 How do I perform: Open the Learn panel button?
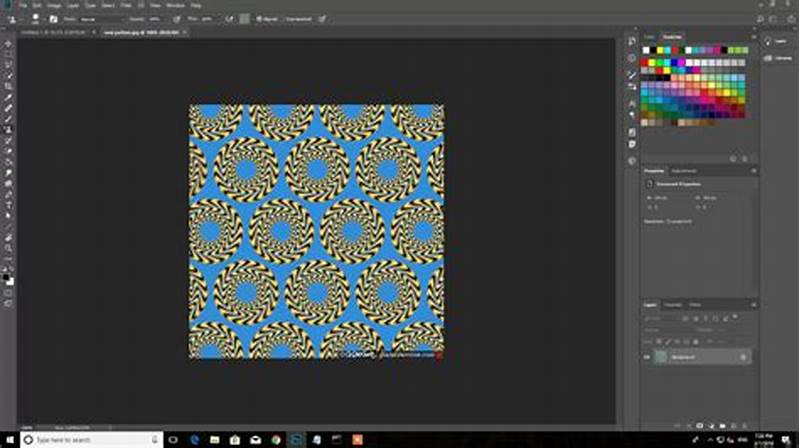pyautogui.click(x=778, y=41)
